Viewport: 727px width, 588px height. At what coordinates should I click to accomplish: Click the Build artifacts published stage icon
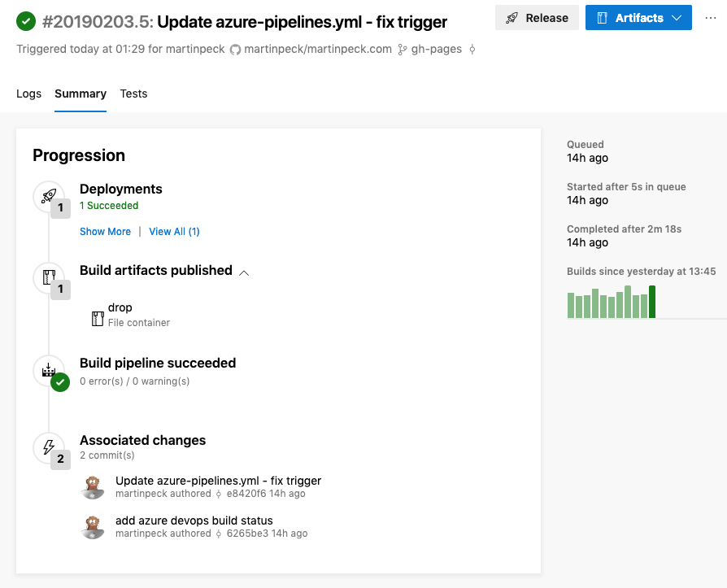tap(49, 277)
